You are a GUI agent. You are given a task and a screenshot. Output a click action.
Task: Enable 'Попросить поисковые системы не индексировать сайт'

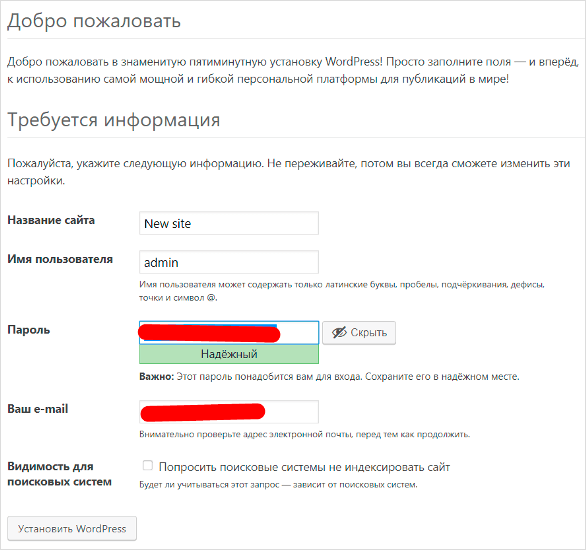click(x=148, y=465)
